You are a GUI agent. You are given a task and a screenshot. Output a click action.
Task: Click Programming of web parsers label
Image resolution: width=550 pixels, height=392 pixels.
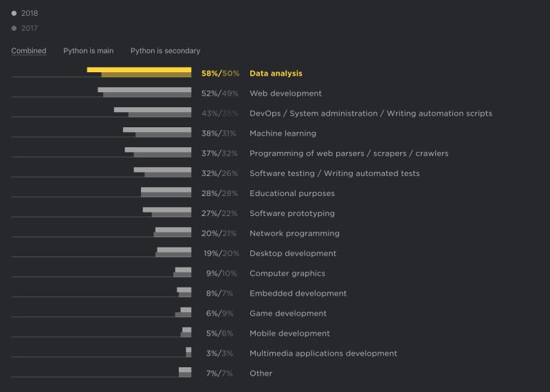[349, 153]
